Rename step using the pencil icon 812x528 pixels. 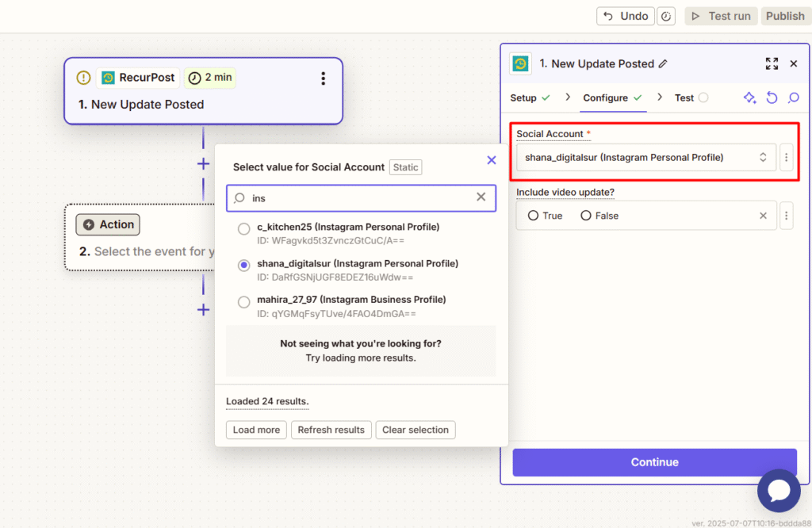pyautogui.click(x=663, y=63)
